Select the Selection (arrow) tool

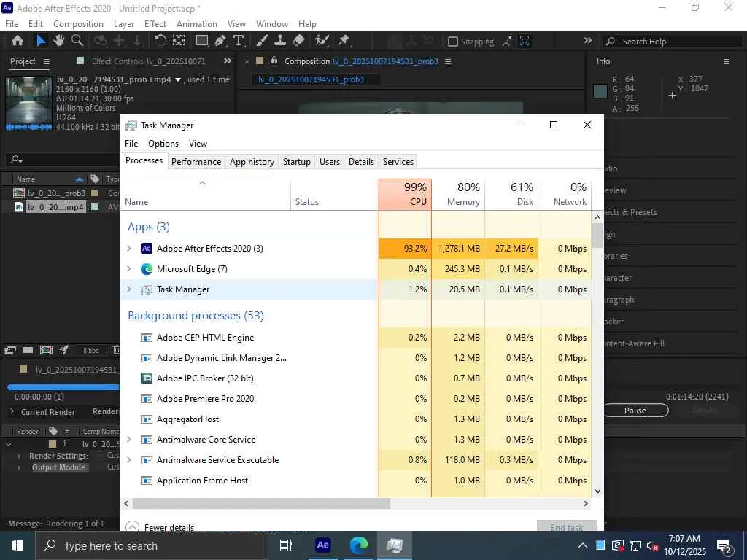pyautogui.click(x=42, y=41)
